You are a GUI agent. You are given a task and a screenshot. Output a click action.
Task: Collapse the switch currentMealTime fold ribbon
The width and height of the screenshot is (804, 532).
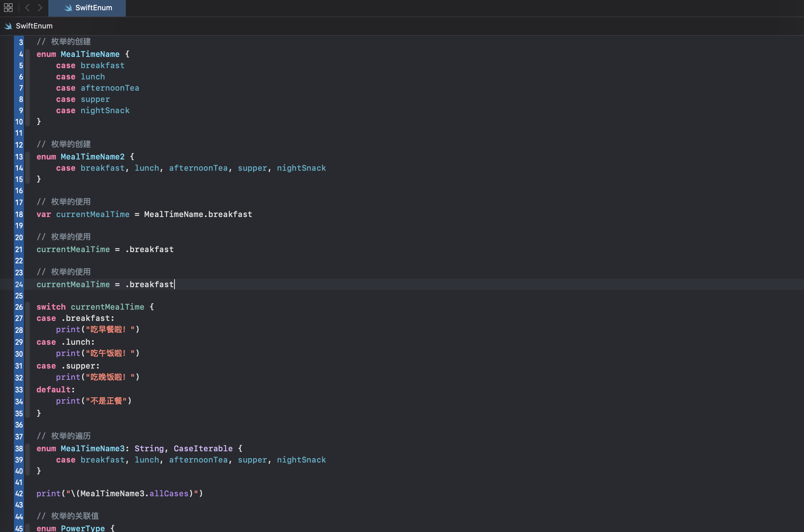pos(28,360)
